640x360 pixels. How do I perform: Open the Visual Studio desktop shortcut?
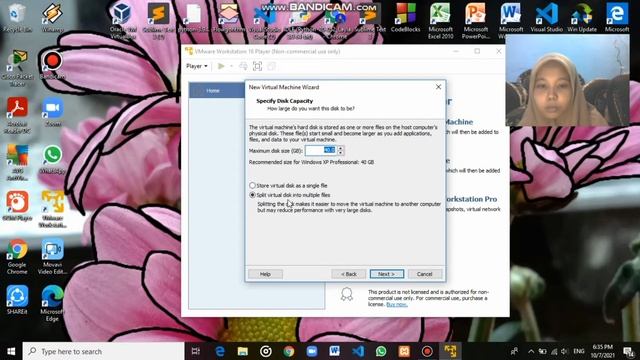(547, 18)
